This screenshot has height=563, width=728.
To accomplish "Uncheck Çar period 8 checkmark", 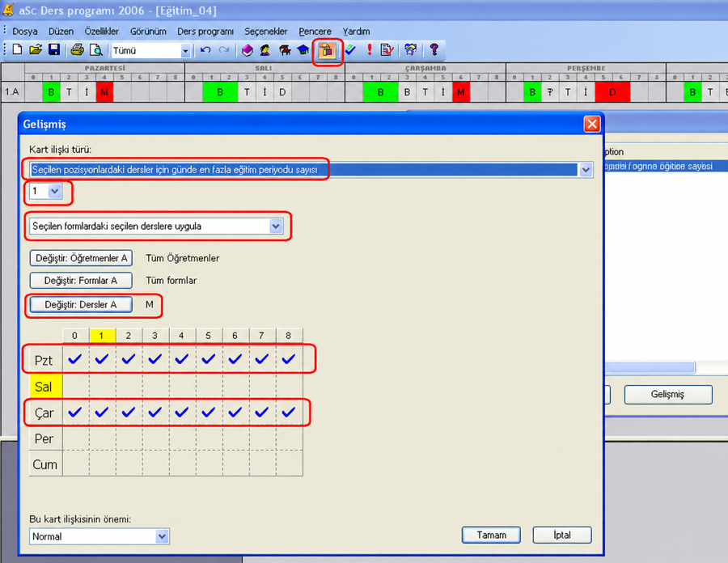I will 289,413.
